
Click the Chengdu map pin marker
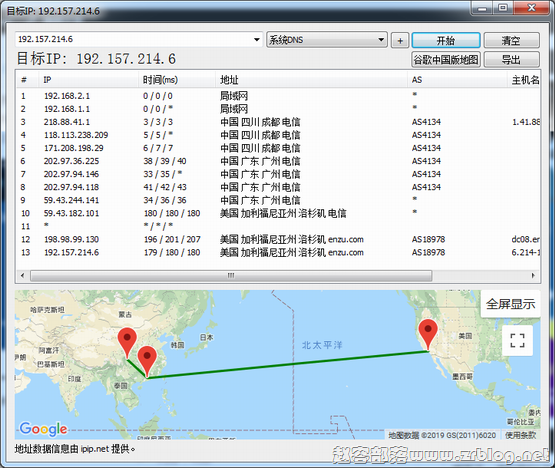pyautogui.click(x=127, y=342)
